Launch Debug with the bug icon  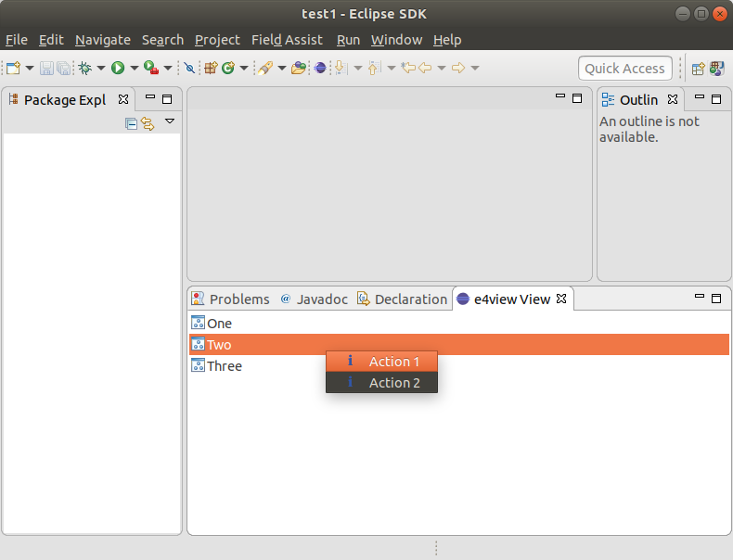(x=85, y=69)
